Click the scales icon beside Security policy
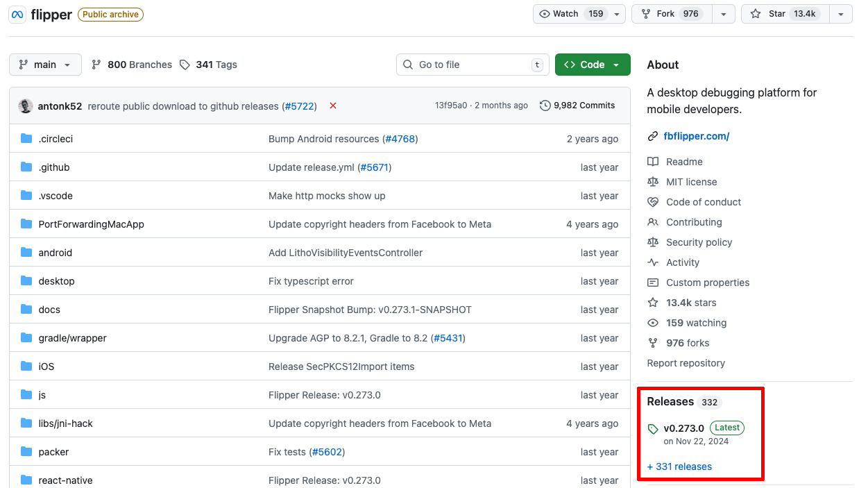868x488 pixels. pos(653,242)
